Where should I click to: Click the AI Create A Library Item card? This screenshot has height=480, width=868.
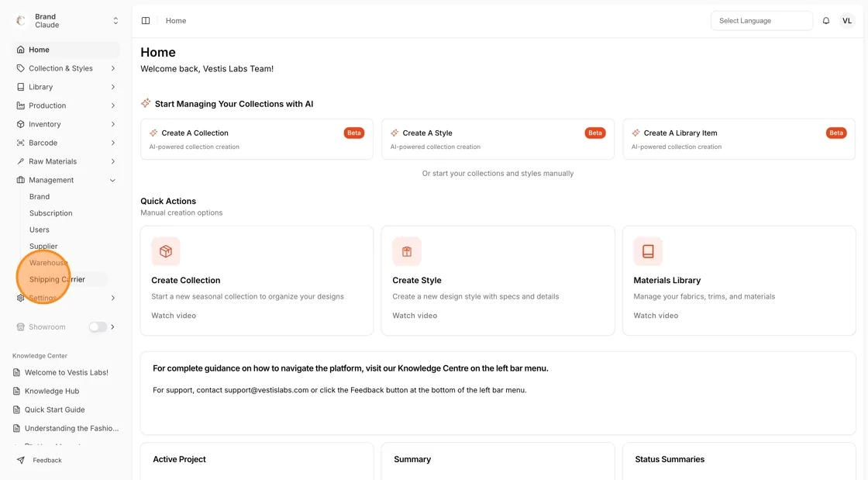coord(739,139)
